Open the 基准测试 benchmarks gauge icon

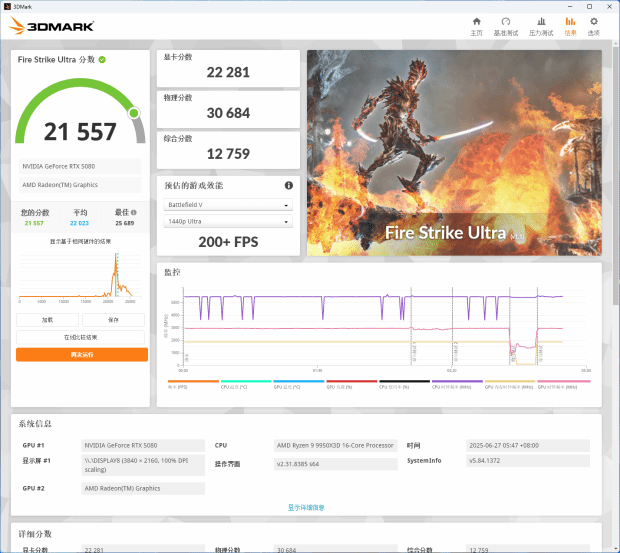coord(506,22)
